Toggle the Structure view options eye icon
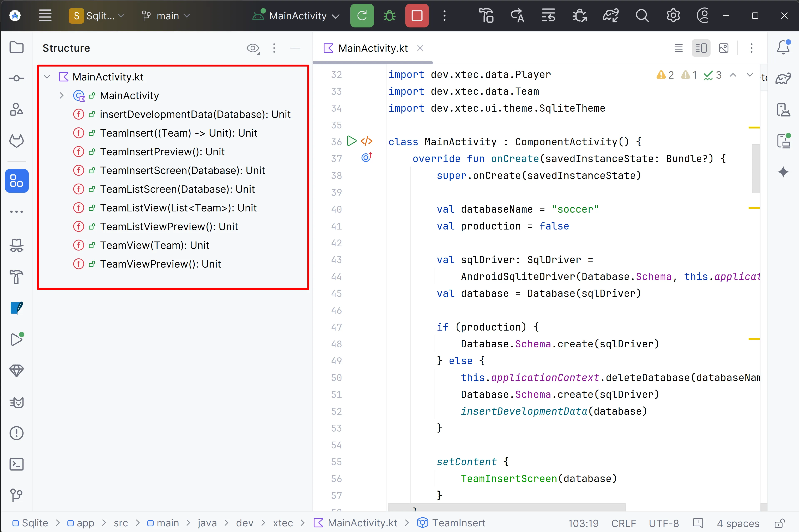Viewport: 799px width, 532px height. pyautogui.click(x=253, y=48)
